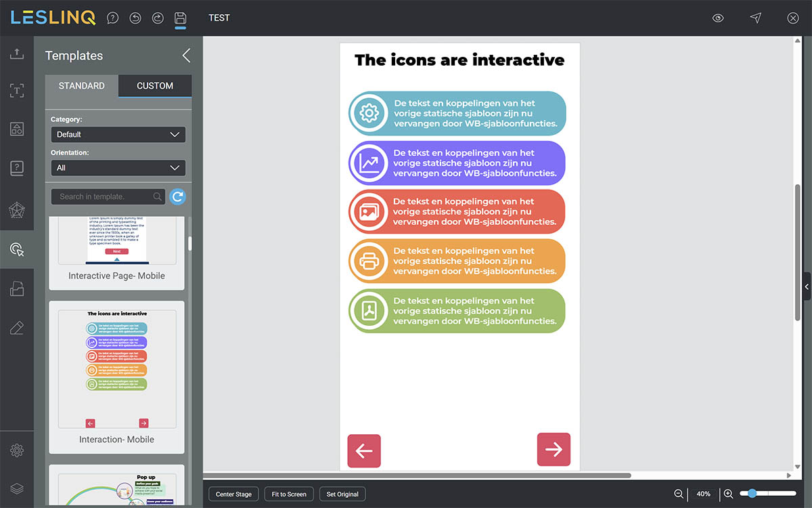Viewport: 812px width, 508px height.
Task: Open the upload panel in sidebar
Action: [17, 54]
